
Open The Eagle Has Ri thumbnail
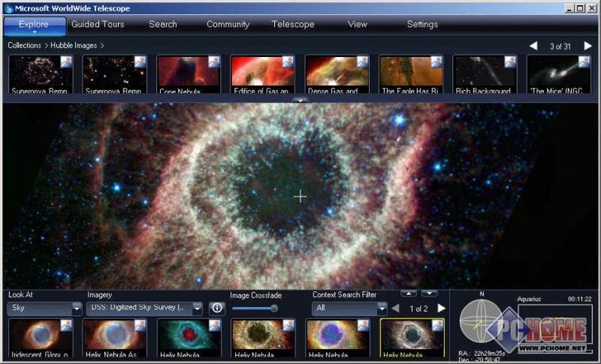(x=411, y=74)
